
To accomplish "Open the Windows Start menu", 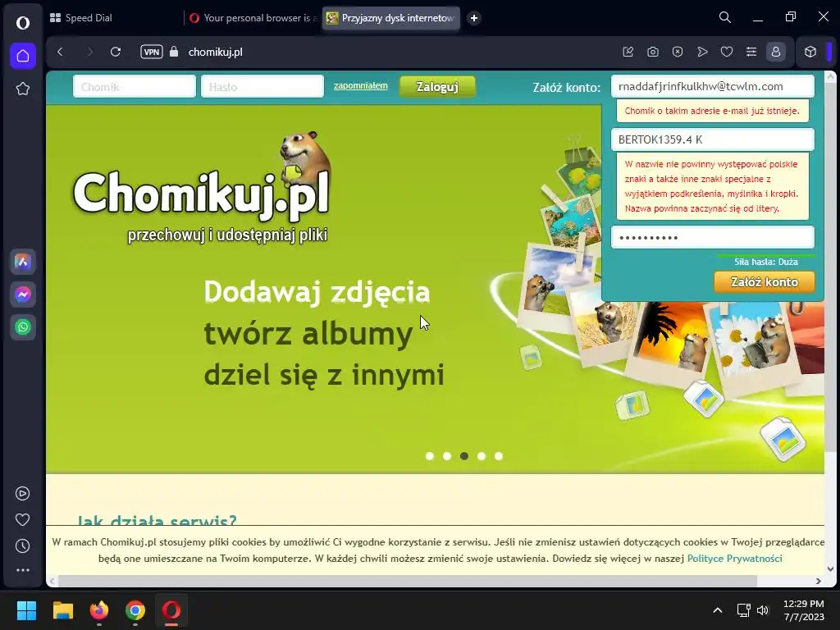I will point(26,610).
